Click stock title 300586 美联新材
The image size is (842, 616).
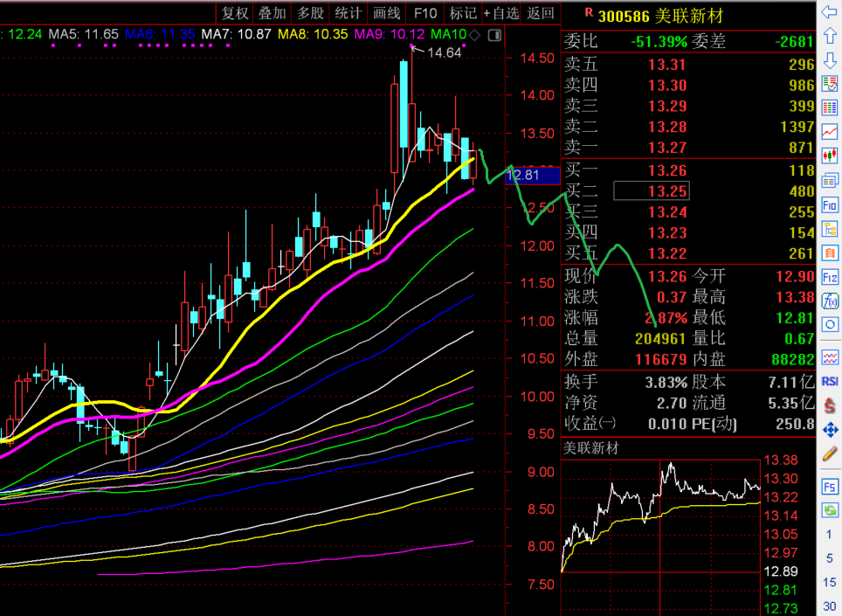(x=660, y=16)
